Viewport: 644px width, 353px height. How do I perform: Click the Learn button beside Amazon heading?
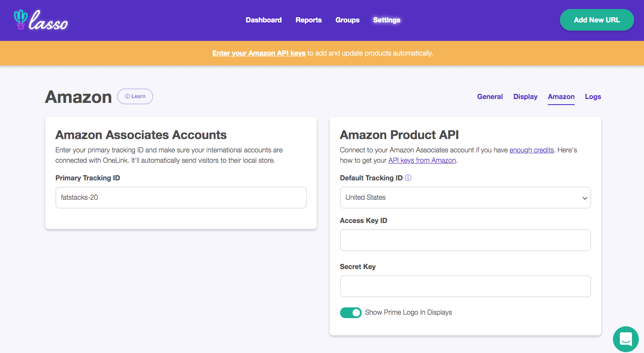[135, 96]
